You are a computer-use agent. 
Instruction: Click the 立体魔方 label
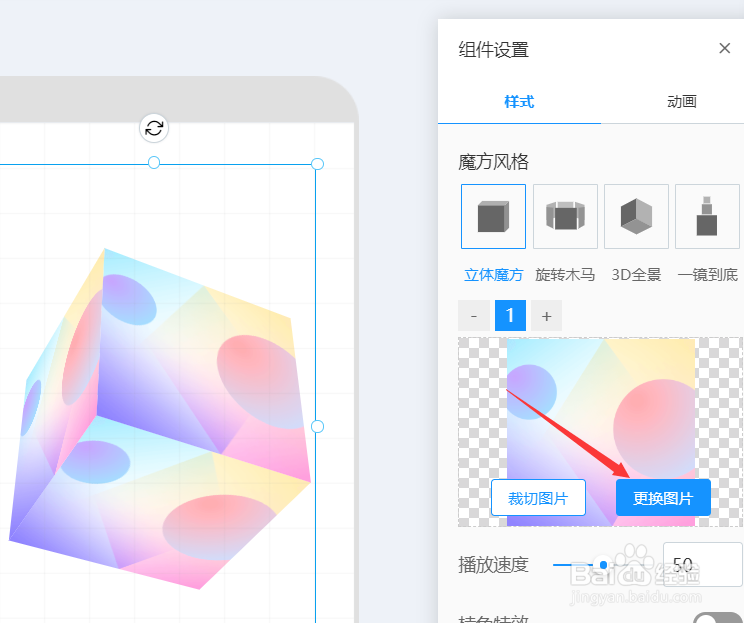(493, 275)
